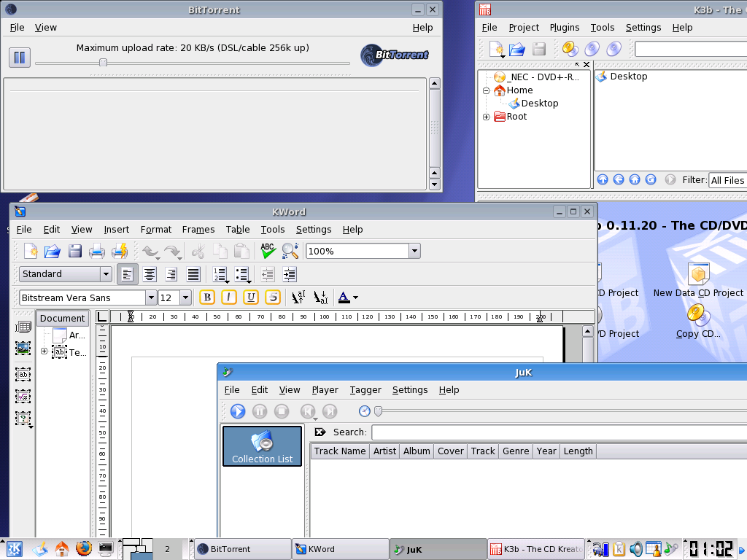Decrease paragraph indent in KWord
Viewport: 747px width, 560px height.
pyautogui.click(x=268, y=274)
